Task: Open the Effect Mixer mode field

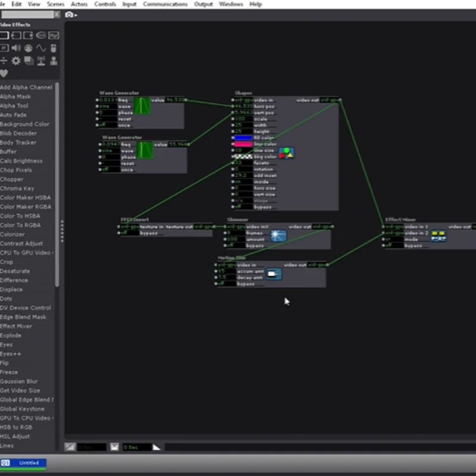Action: 394,239
